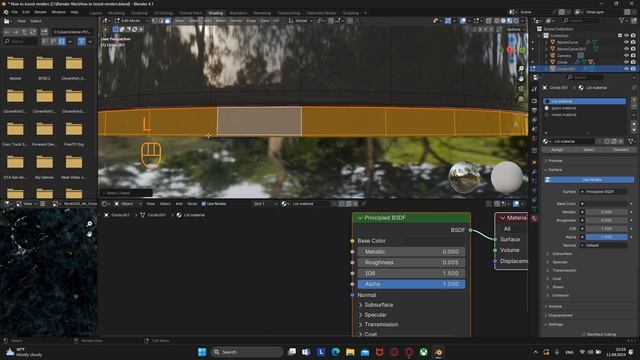The height and width of the screenshot is (360, 640).
Task: Click the add material slot plus button
Action: pos(634,100)
